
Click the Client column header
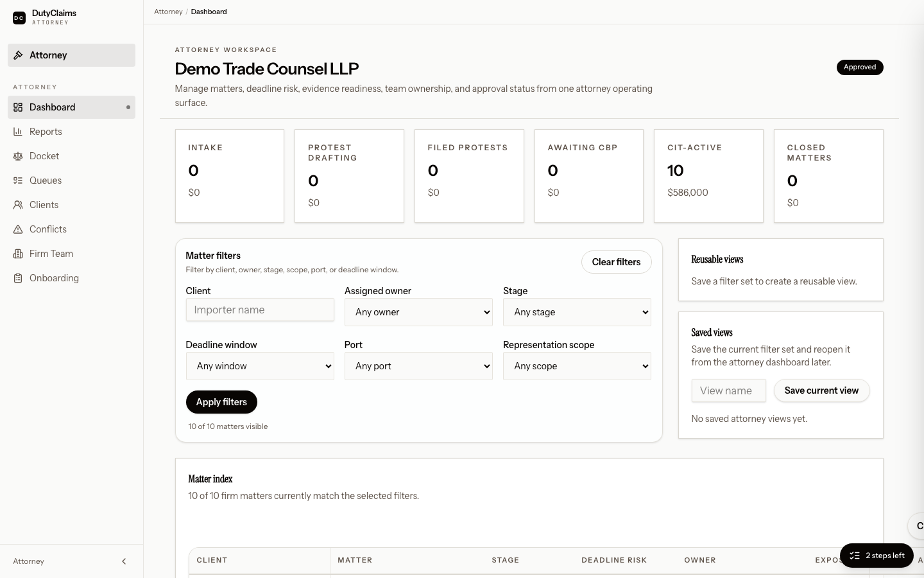pos(212,560)
